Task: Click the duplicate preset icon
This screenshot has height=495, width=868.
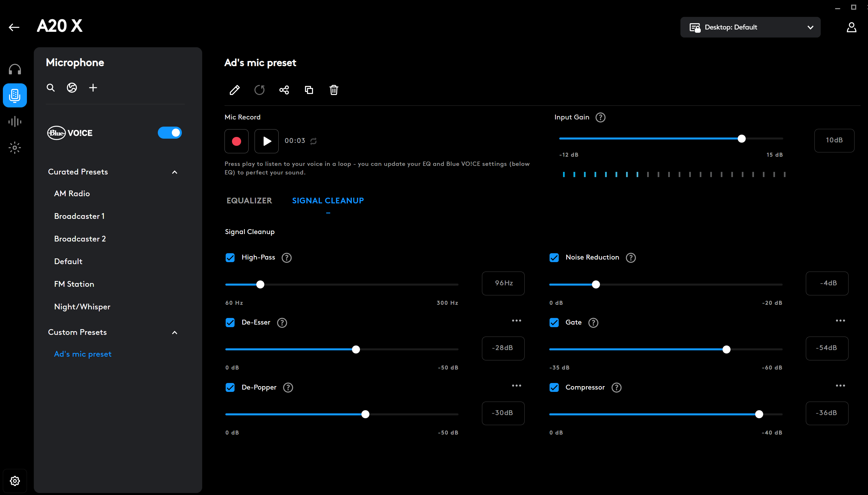Action: coord(309,90)
